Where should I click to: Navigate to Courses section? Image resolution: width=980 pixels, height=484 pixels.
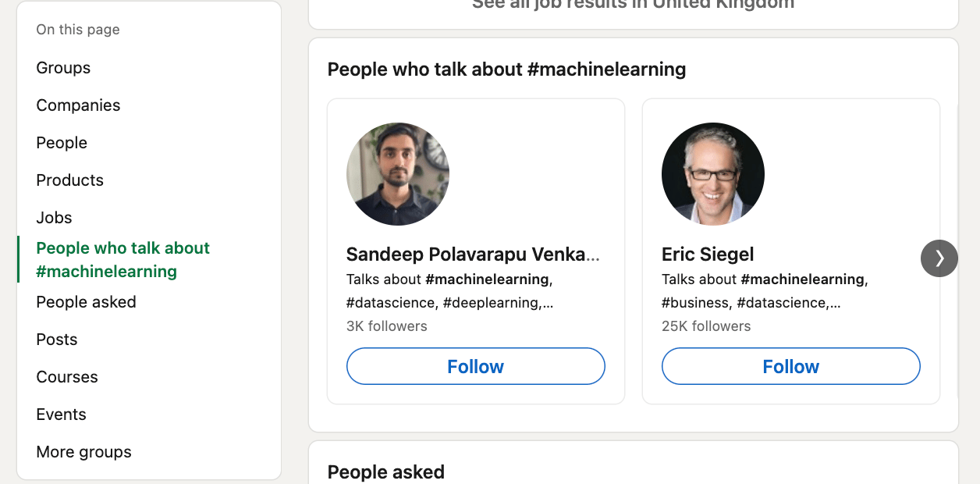click(67, 377)
